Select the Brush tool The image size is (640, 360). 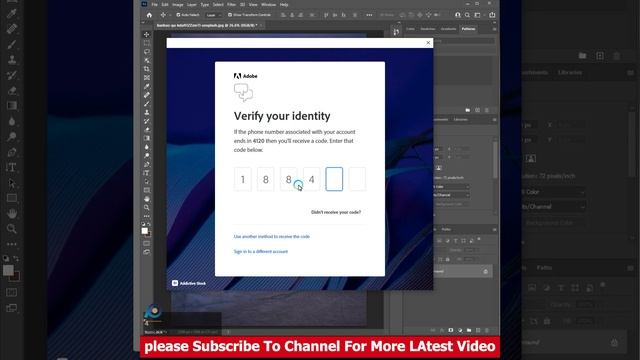(147, 104)
